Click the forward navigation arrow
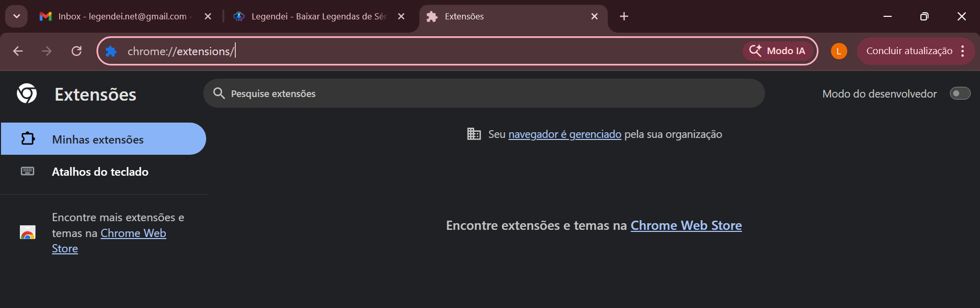980x308 pixels. (47, 51)
